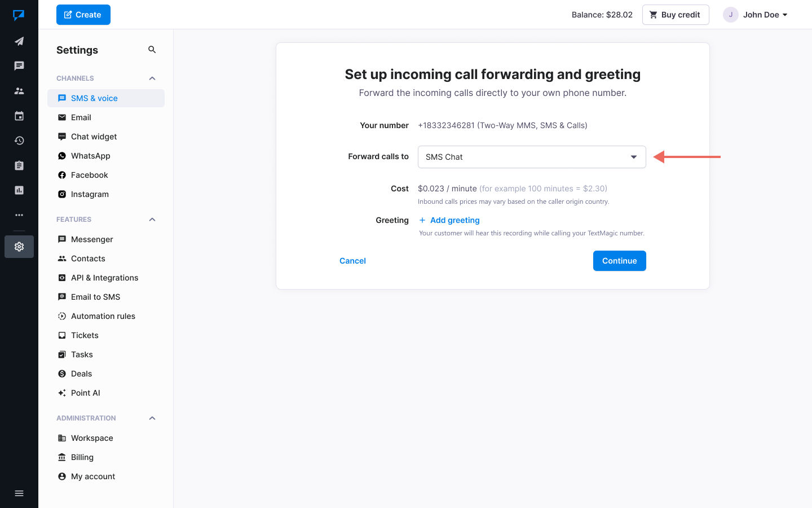Open the chat messages icon in left rail
This screenshot has width=812, height=508.
[x=19, y=66]
